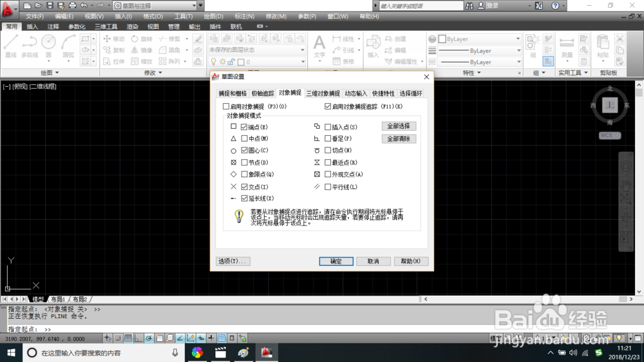Switch to Snap and Grid (捕捉和栅格) tab
This screenshot has height=362, width=644.
pyautogui.click(x=232, y=93)
